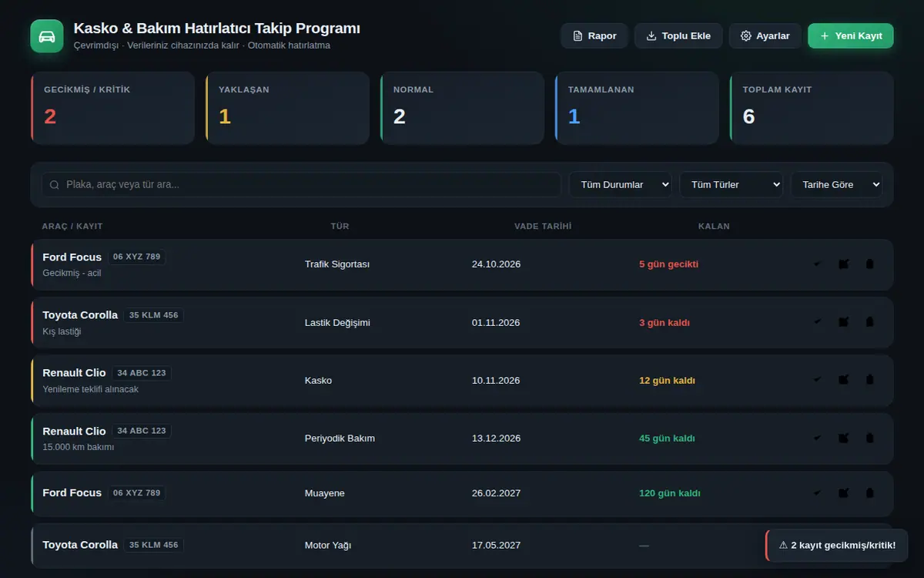Select the Tamamlanan summary card
Screen dimensions: 924x578
click(637, 108)
